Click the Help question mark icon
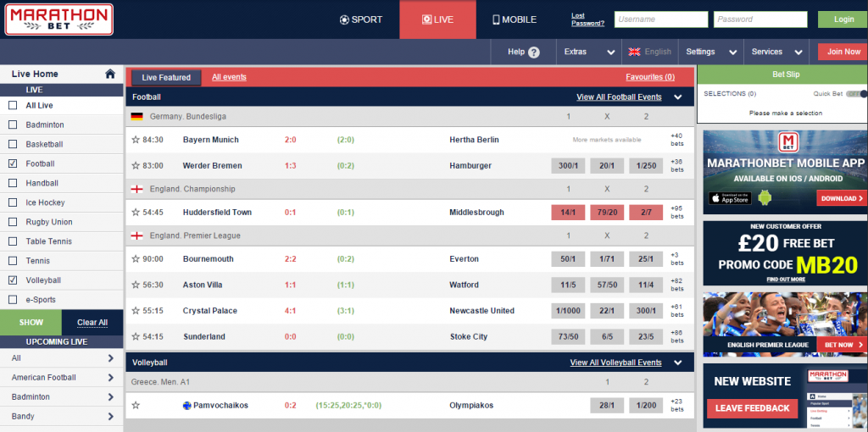This screenshot has height=432, width=868. 534,53
